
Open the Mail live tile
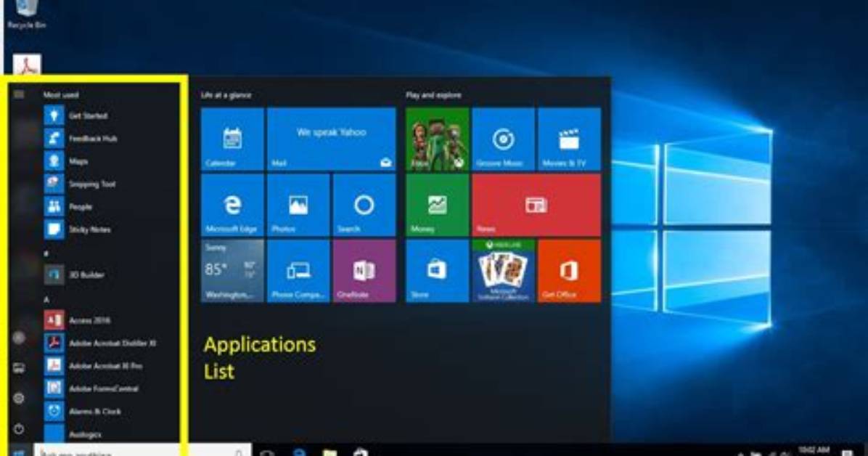click(x=332, y=139)
